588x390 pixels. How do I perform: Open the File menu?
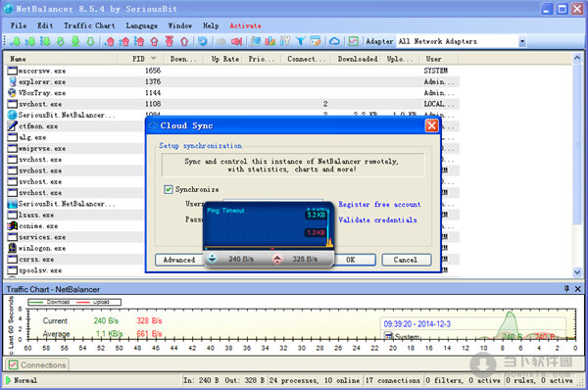19,25
